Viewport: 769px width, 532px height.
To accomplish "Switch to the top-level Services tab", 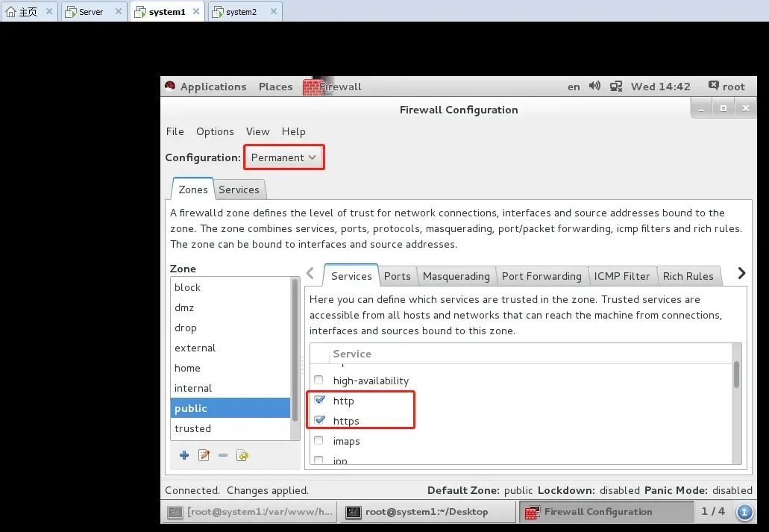I will 239,190.
